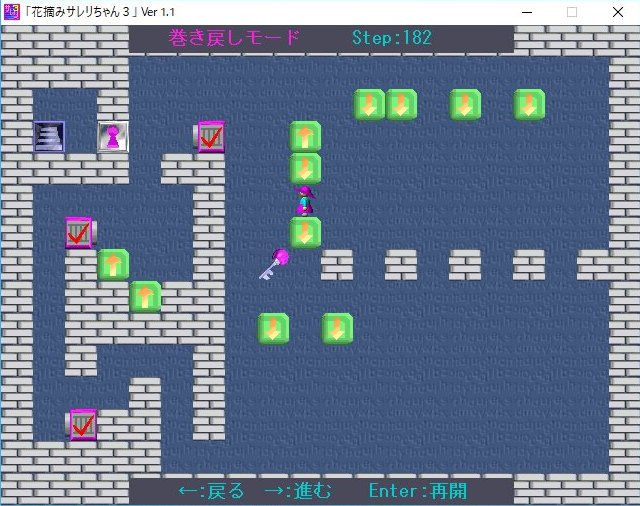Click the "→:進む" step forward label

[x=298, y=491]
